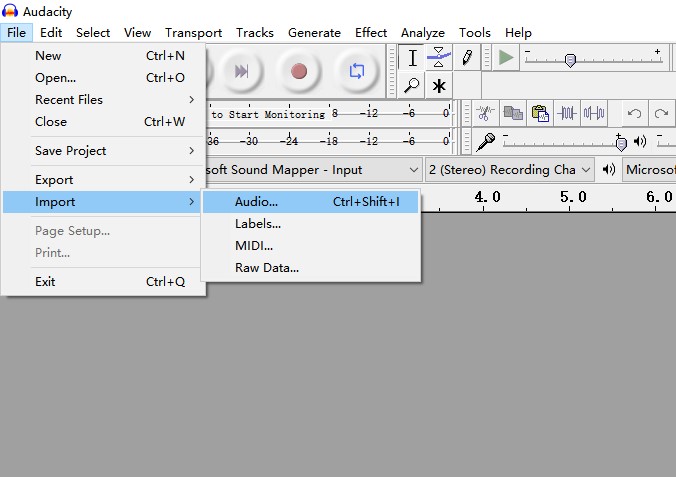The height and width of the screenshot is (477, 676).
Task: Click the speaker icon next to playback device
Action: (x=608, y=169)
